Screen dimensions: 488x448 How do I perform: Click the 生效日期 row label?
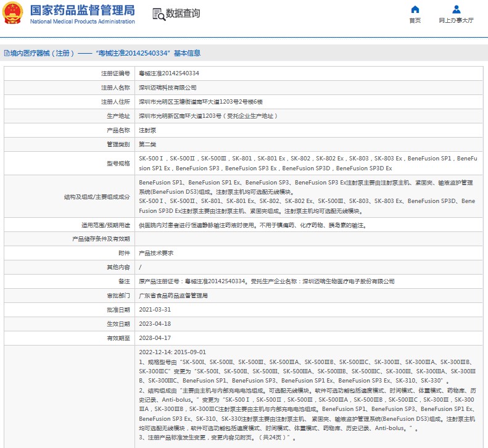(118, 324)
